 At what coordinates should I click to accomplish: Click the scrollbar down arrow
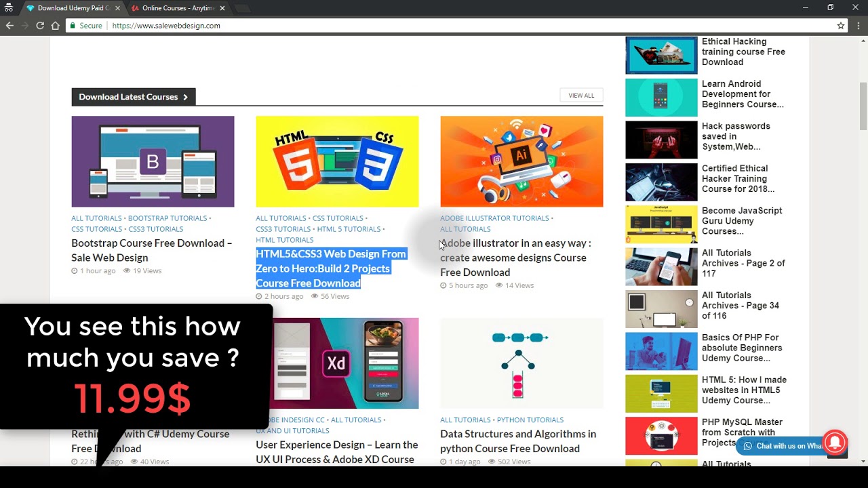863,462
